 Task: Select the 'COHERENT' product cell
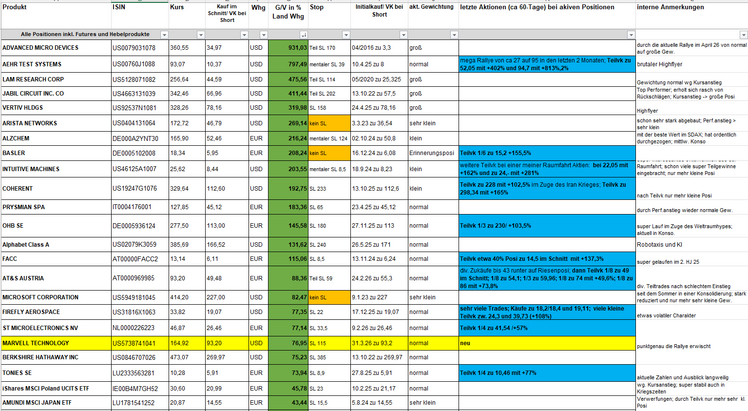(56, 188)
